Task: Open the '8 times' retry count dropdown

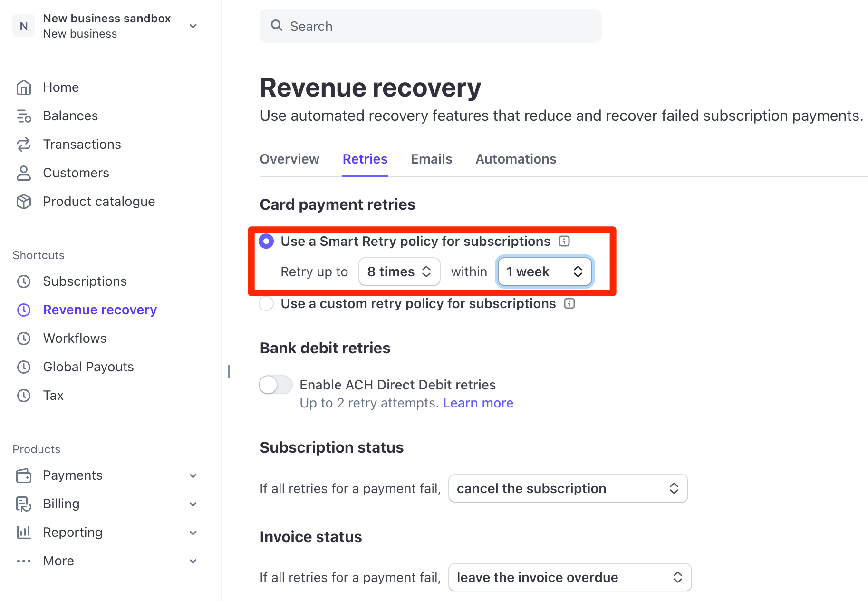Action: [x=399, y=271]
